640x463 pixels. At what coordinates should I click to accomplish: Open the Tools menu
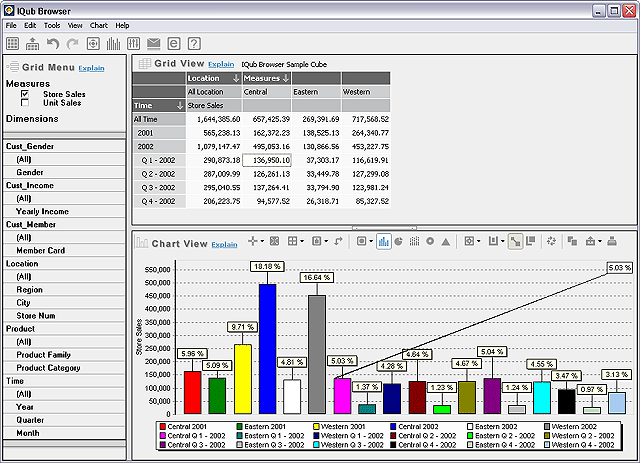click(x=51, y=25)
